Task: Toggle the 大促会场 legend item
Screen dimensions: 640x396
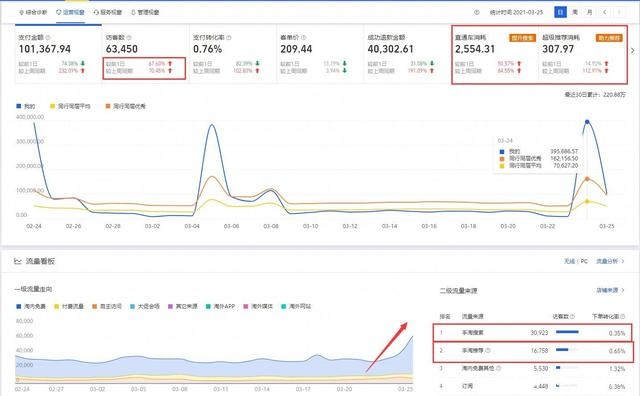Action: tap(145, 306)
